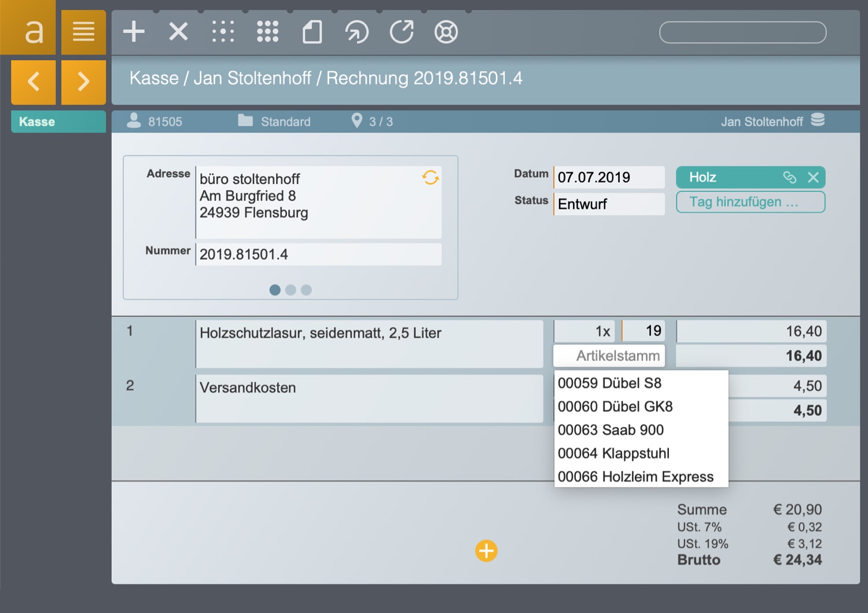The image size is (868, 613).
Task: Click the Datum field 07.07.2019
Action: tap(609, 177)
